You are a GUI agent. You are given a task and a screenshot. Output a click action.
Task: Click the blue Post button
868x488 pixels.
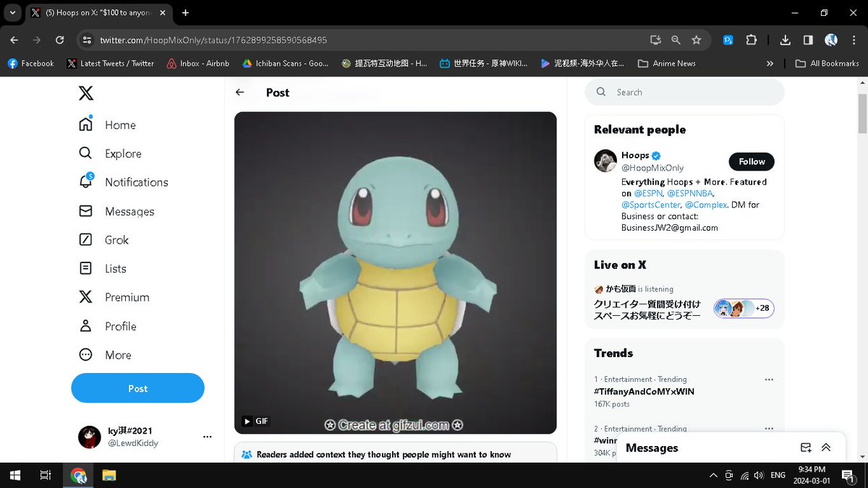click(137, 388)
